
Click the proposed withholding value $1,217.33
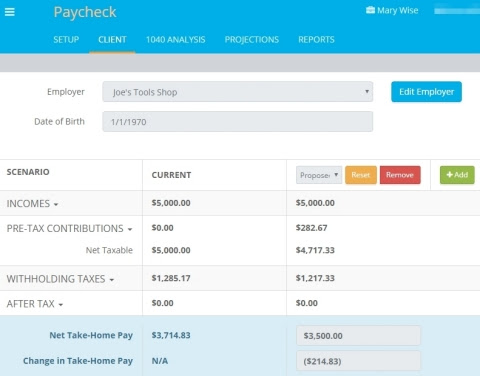(315, 278)
